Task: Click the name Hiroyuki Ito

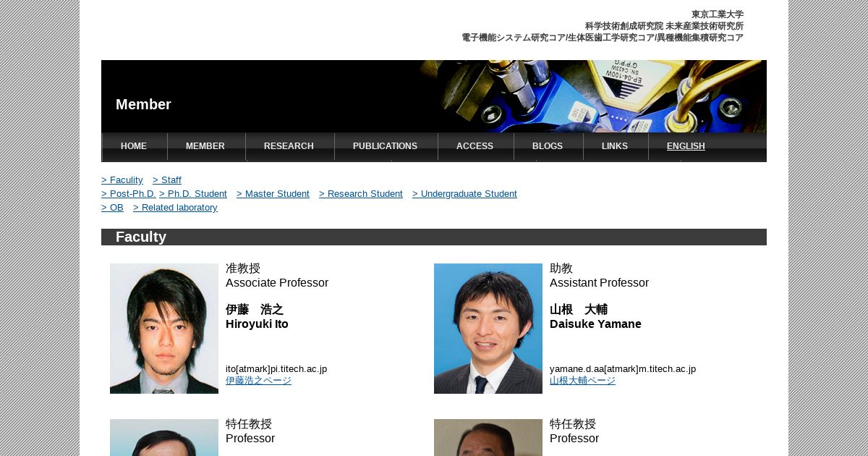Action: tap(257, 324)
